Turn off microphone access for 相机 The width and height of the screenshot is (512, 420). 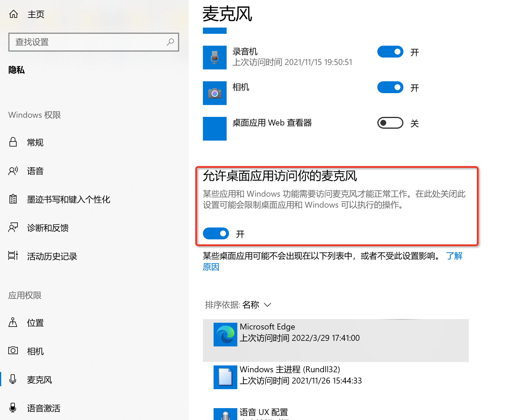(x=390, y=87)
